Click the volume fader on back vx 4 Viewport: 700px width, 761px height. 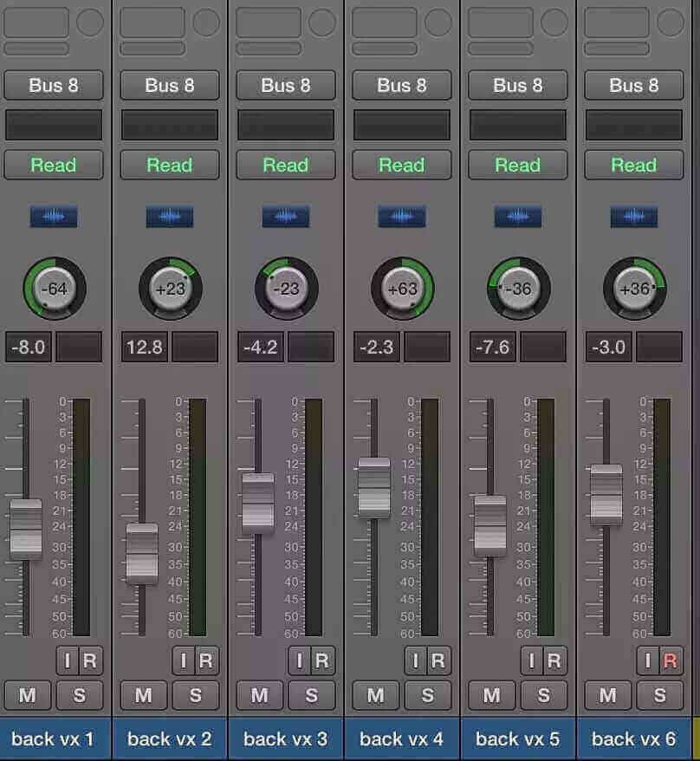tap(374, 488)
